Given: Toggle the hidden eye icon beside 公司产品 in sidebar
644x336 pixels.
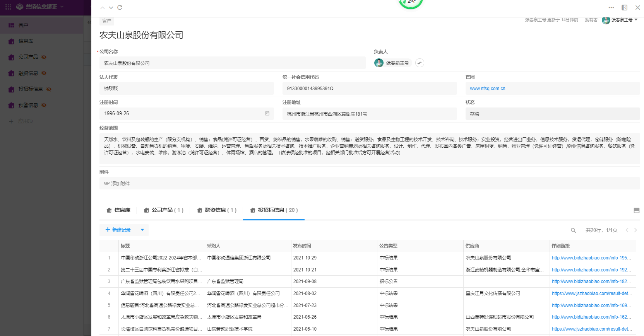Looking at the screenshot, I should [44, 57].
